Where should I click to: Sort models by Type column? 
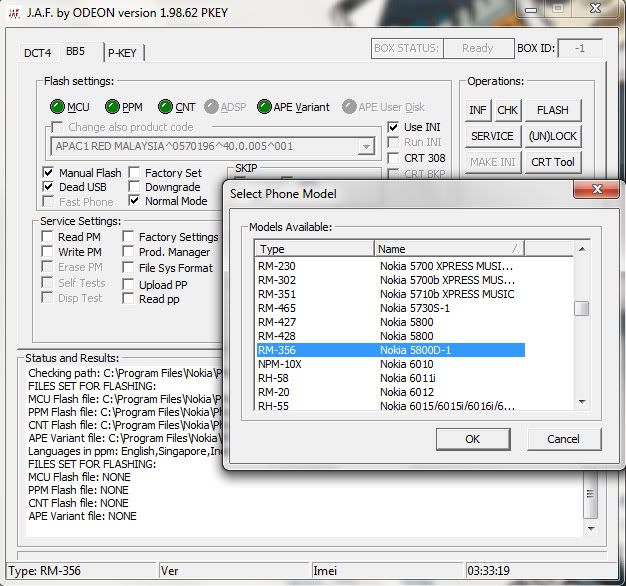[314, 249]
